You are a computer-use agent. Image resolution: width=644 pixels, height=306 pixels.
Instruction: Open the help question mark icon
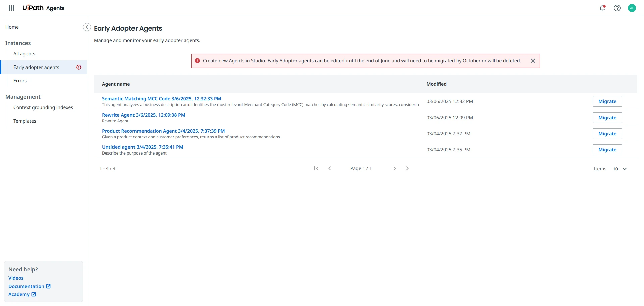[617, 8]
